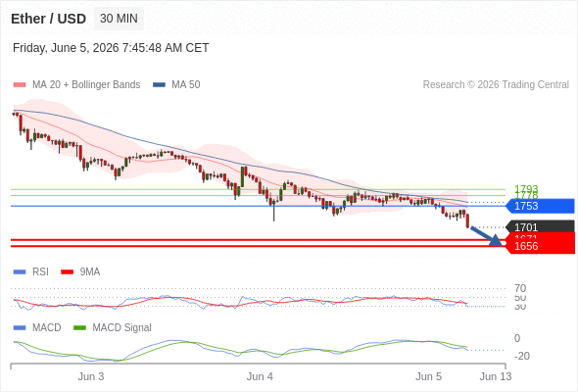Click the red 1656 support label
Image resolution: width=578 pixels, height=392 pixels.
(x=540, y=246)
